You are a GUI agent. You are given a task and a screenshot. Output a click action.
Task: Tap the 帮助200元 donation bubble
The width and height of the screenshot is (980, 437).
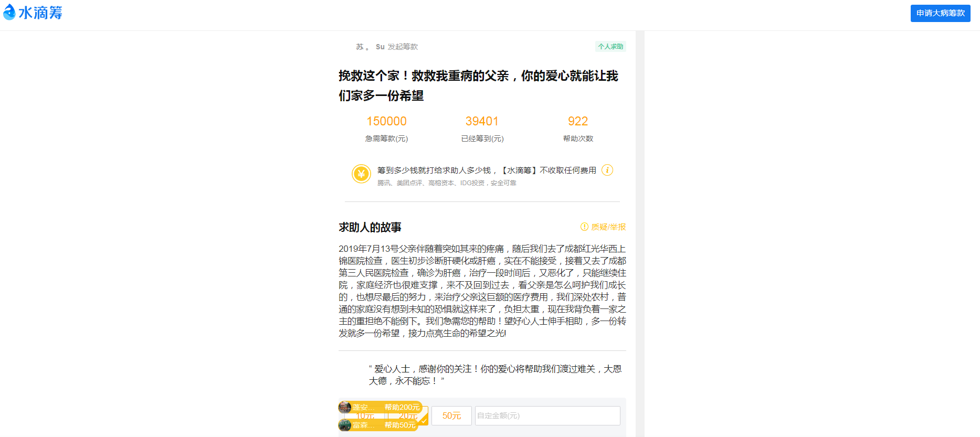click(x=402, y=407)
